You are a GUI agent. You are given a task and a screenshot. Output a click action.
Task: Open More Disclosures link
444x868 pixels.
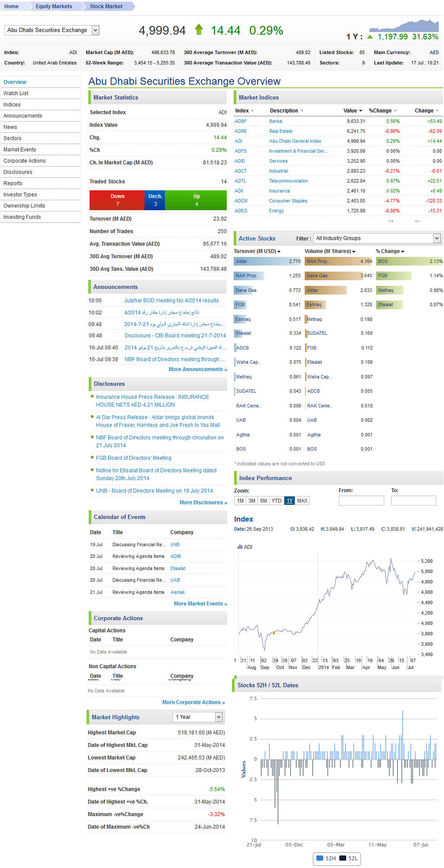coord(203,503)
